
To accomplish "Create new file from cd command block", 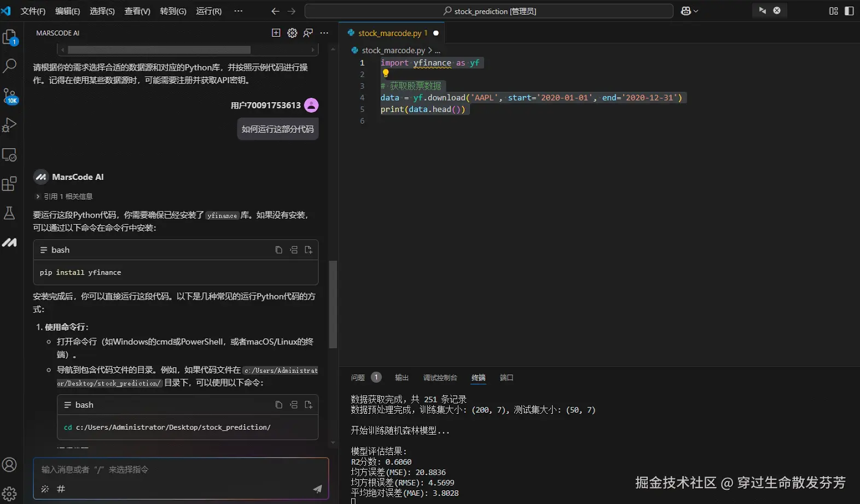I will pyautogui.click(x=309, y=405).
